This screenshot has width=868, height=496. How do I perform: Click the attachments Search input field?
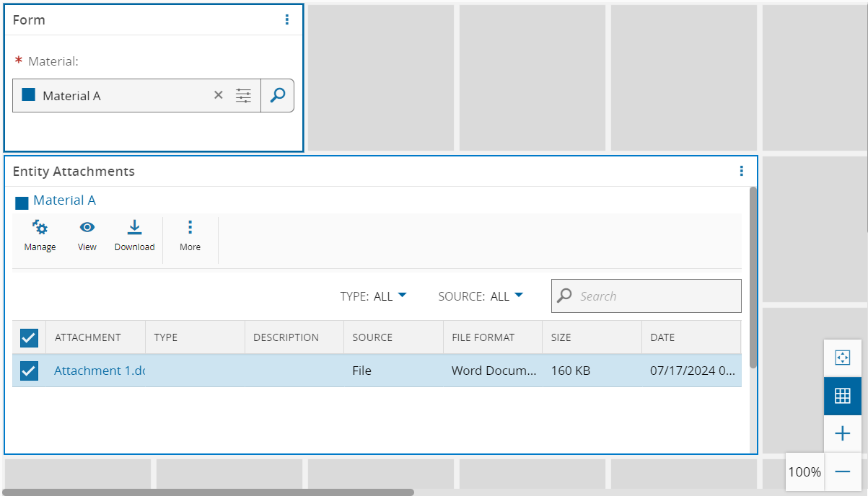coord(646,296)
